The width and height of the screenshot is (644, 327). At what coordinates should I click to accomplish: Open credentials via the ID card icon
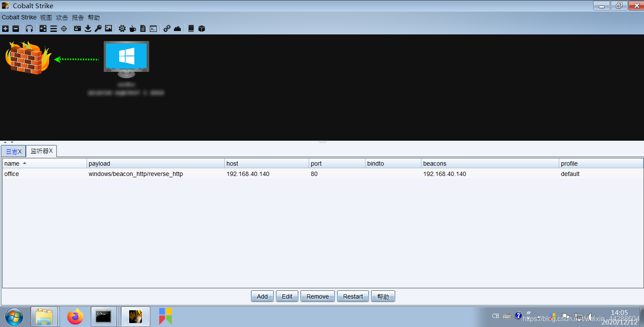(x=77, y=28)
